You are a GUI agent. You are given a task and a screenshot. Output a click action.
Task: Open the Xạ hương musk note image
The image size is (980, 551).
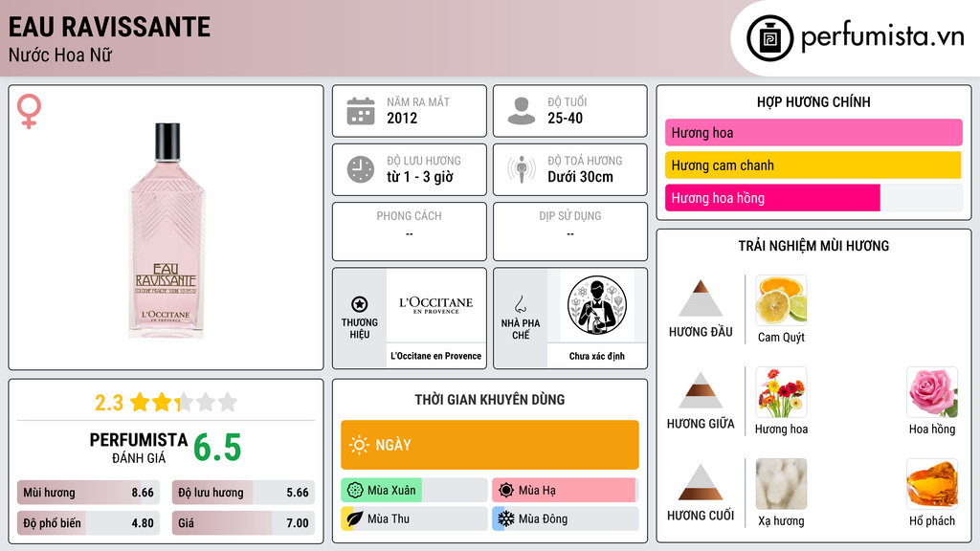click(781, 484)
